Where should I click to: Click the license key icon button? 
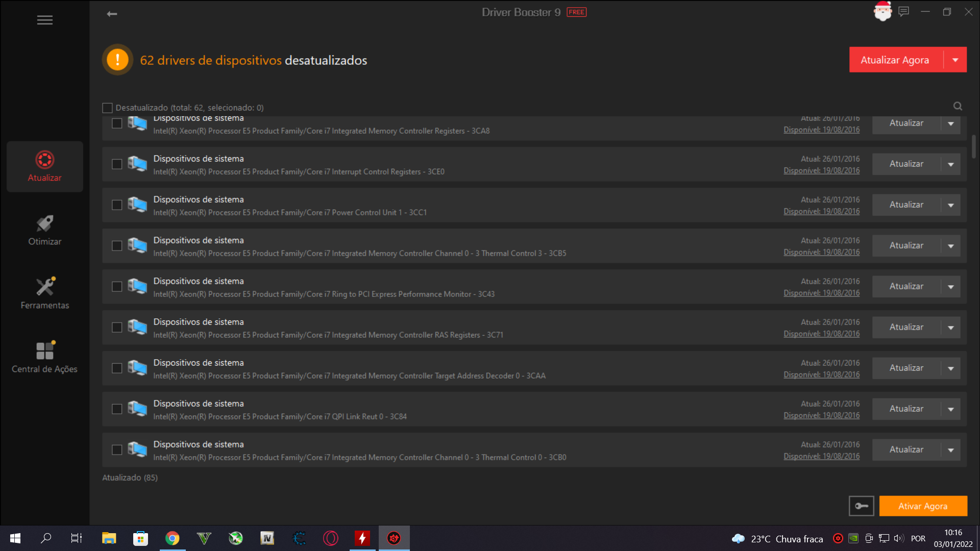point(862,506)
